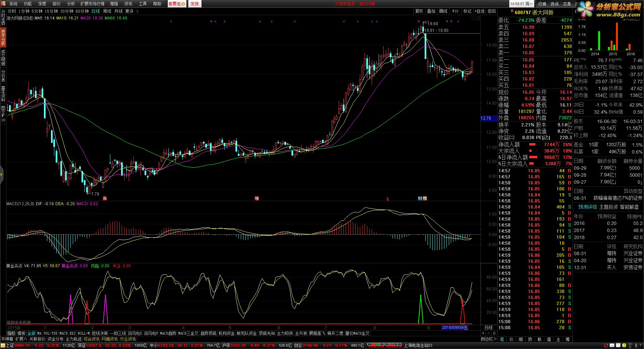Select the 模板 tab at bottom
This screenshot has height=349, width=644.
(21, 333)
